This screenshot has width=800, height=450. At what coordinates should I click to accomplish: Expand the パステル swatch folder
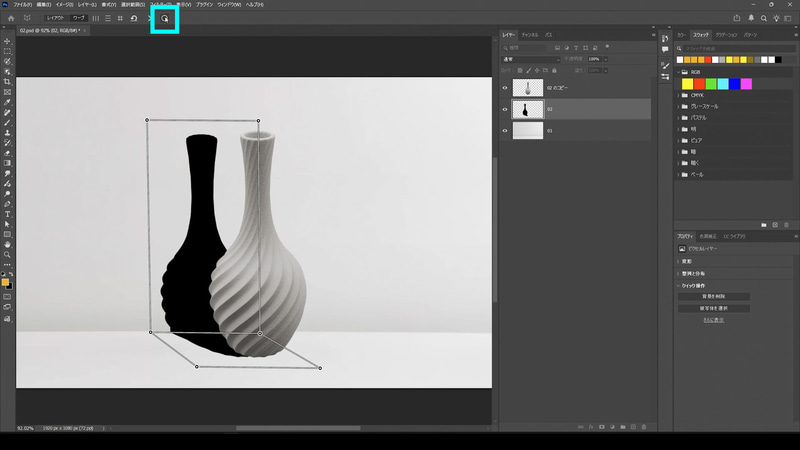(x=679, y=118)
